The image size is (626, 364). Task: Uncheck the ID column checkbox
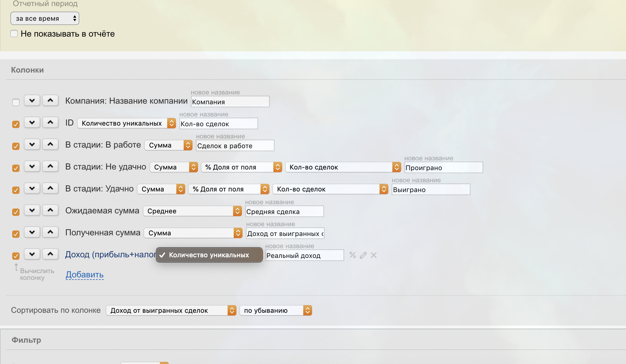click(x=16, y=124)
